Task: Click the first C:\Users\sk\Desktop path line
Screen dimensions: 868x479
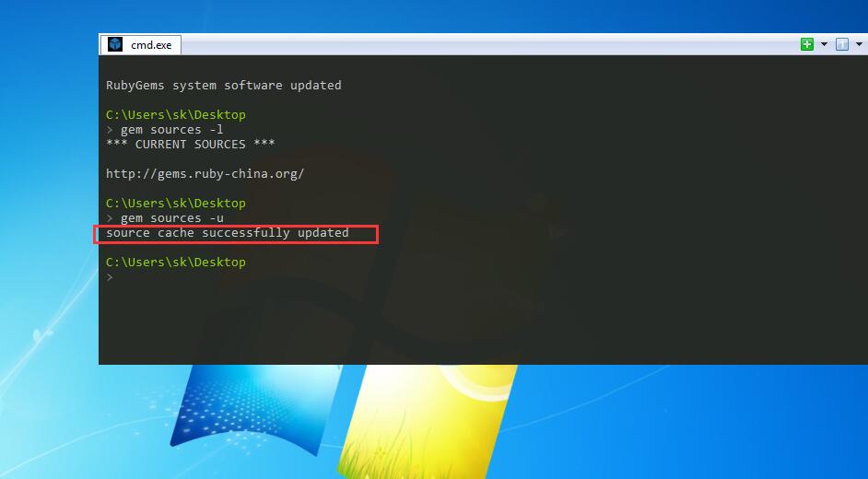Action: pos(176,115)
